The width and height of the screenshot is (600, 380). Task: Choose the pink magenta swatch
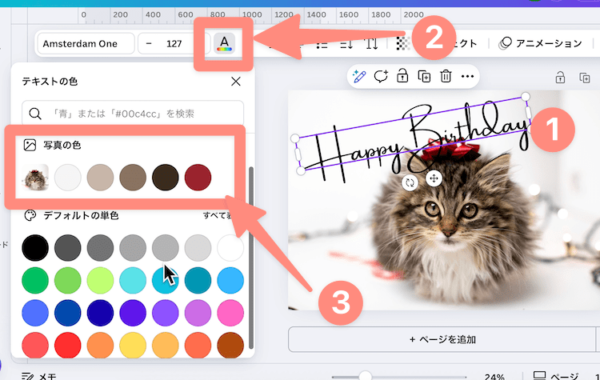pos(230,313)
